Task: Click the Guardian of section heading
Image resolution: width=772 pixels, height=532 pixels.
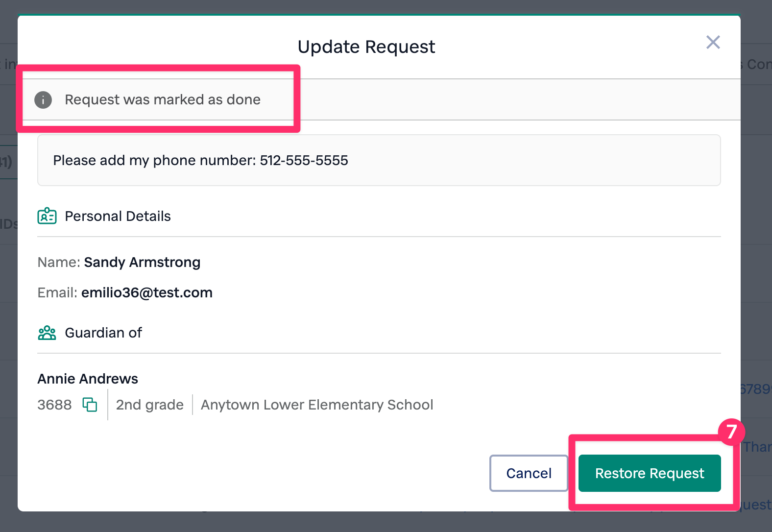Action: 103,333
